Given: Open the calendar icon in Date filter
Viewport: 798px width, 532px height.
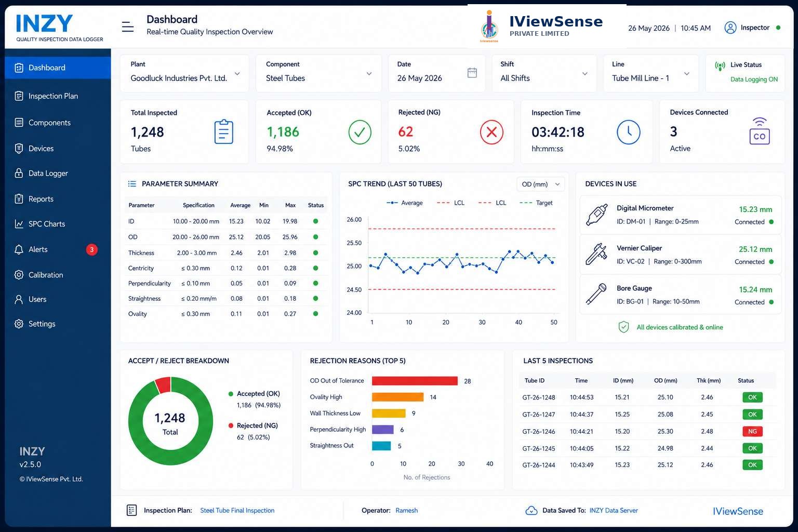Looking at the screenshot, I should (x=472, y=73).
